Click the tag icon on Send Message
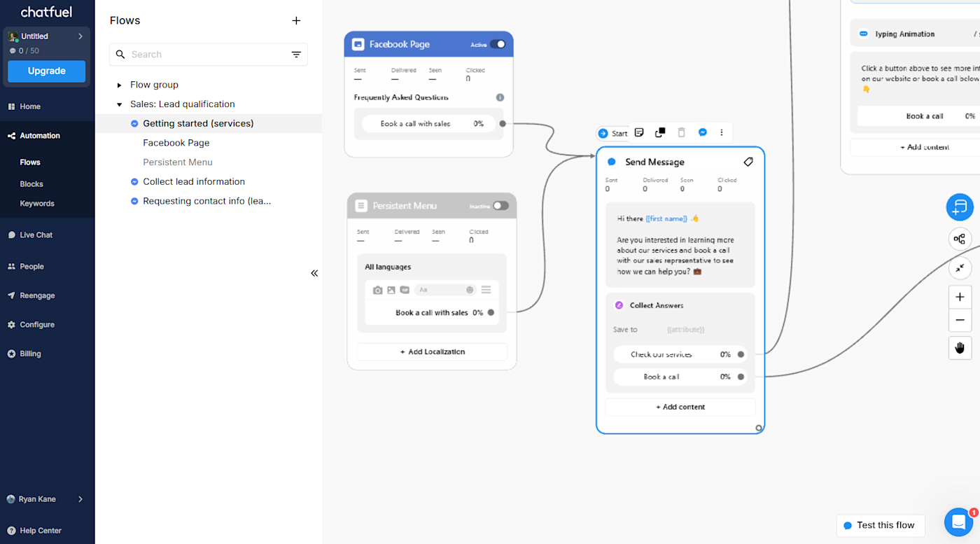Screen dimensions: 980x544 click(748, 162)
